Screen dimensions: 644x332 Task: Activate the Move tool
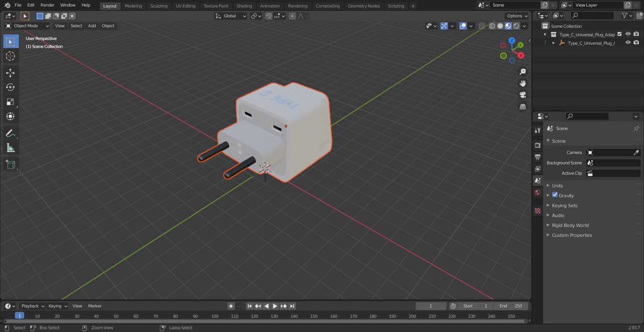pyautogui.click(x=10, y=73)
